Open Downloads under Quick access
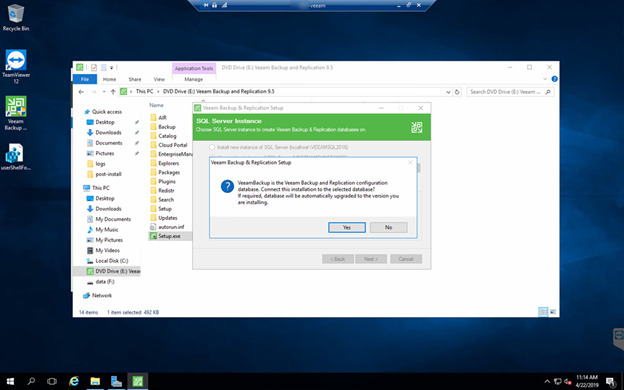 coord(108,133)
